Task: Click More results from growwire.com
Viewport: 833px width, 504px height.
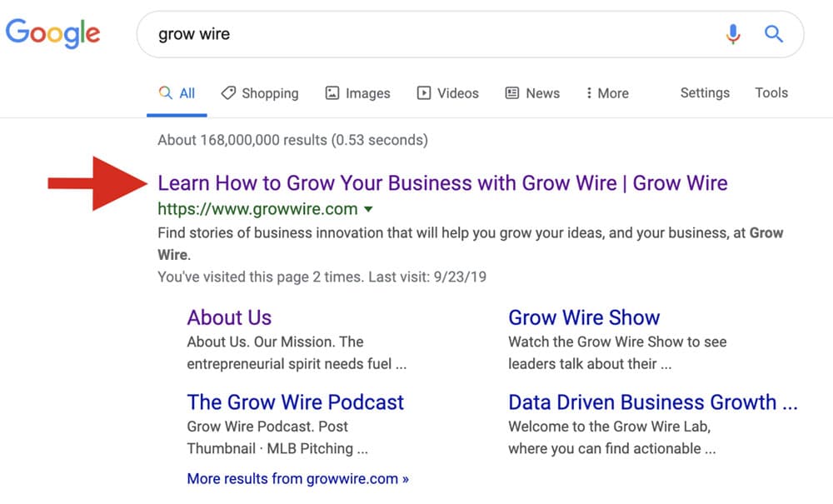Action: tap(298, 479)
